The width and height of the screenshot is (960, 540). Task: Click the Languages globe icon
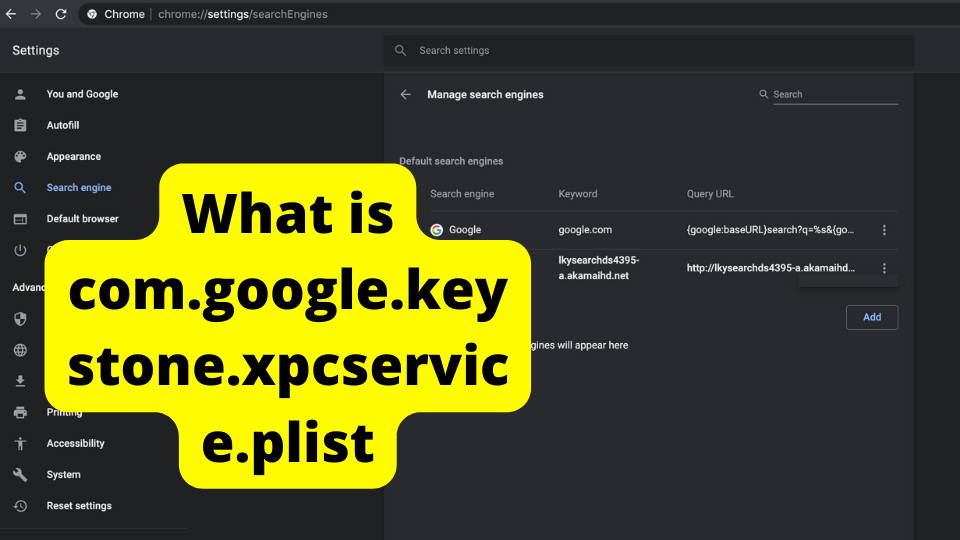coord(20,350)
